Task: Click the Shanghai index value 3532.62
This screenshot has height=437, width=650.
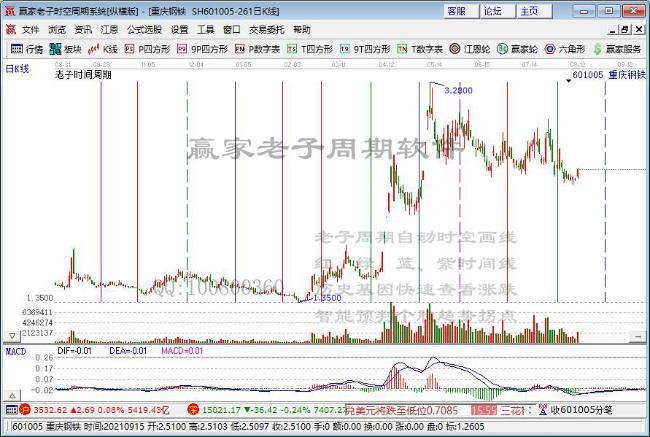Action: (50, 410)
